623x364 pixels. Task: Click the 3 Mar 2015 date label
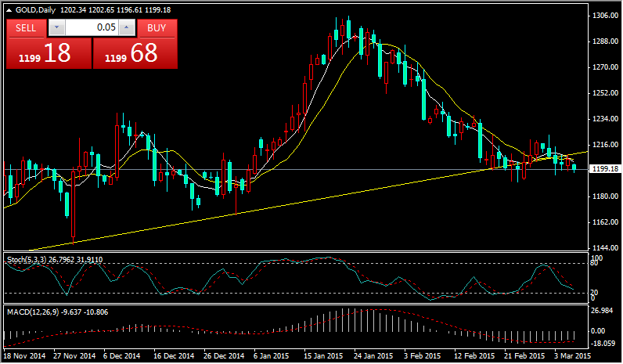[x=573, y=355]
